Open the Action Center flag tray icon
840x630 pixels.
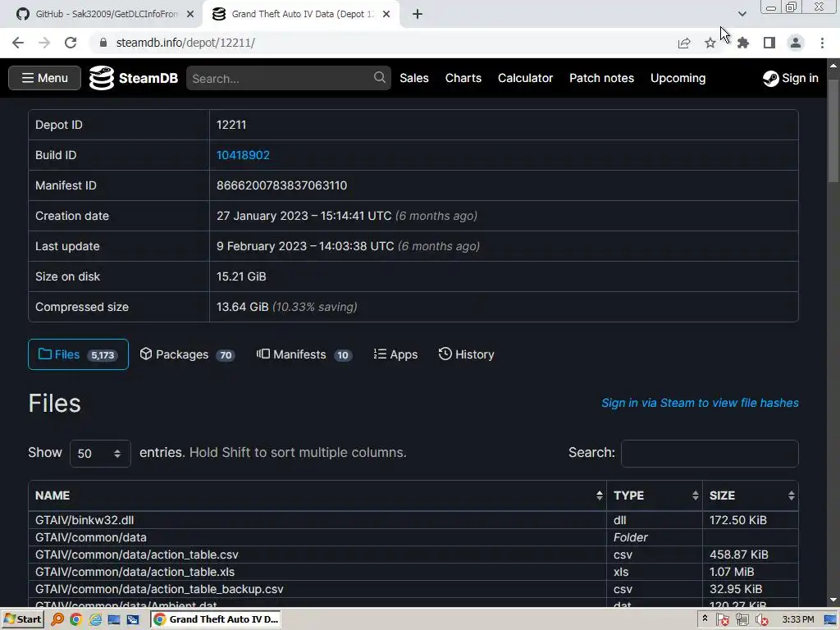[723, 620]
